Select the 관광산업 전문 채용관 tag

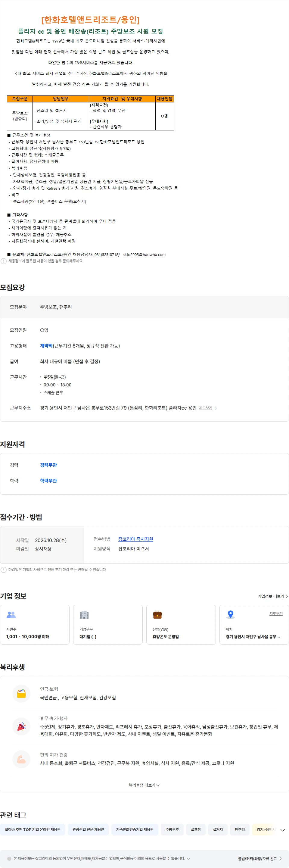tap(88, 829)
